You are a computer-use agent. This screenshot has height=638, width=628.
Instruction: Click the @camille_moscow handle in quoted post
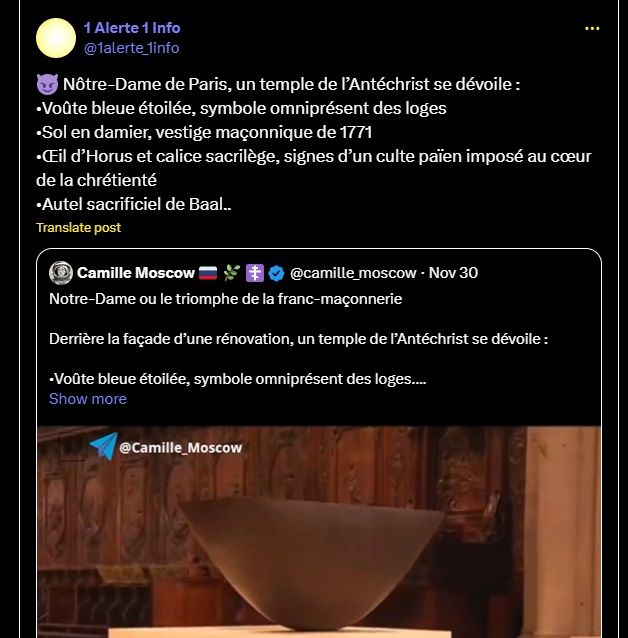(x=353, y=273)
